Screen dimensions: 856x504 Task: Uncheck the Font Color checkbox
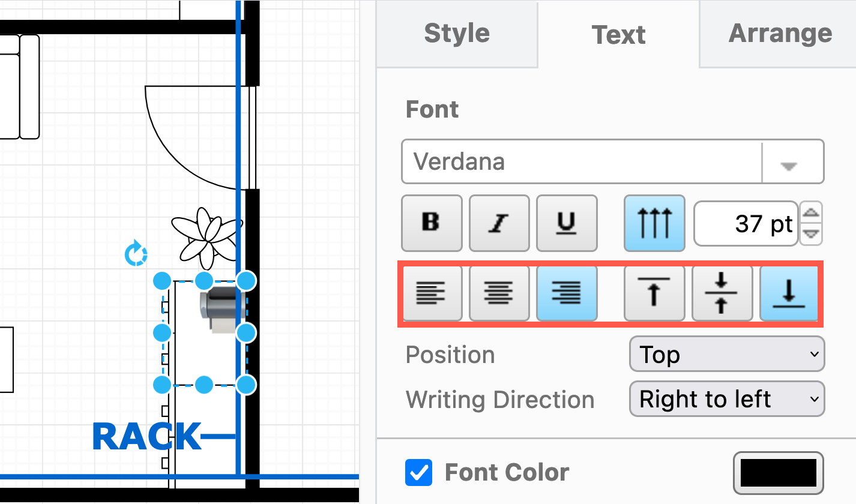click(x=418, y=472)
